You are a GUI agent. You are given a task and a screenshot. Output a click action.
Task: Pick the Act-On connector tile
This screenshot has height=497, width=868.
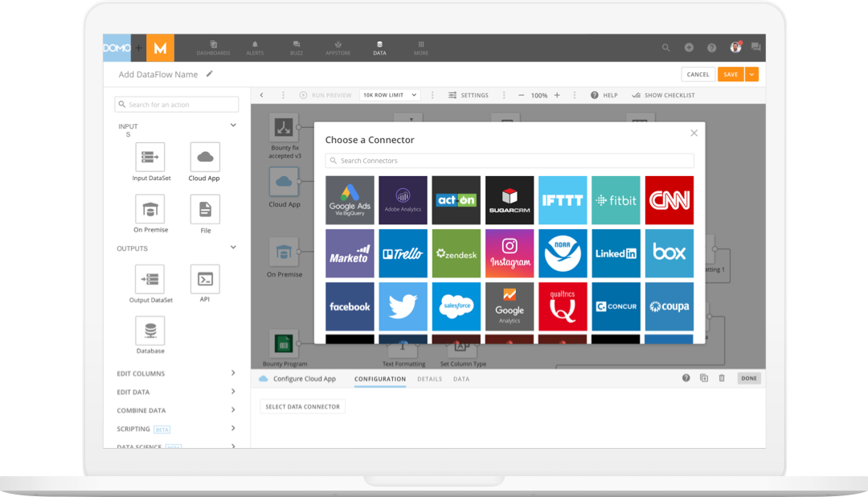457,200
